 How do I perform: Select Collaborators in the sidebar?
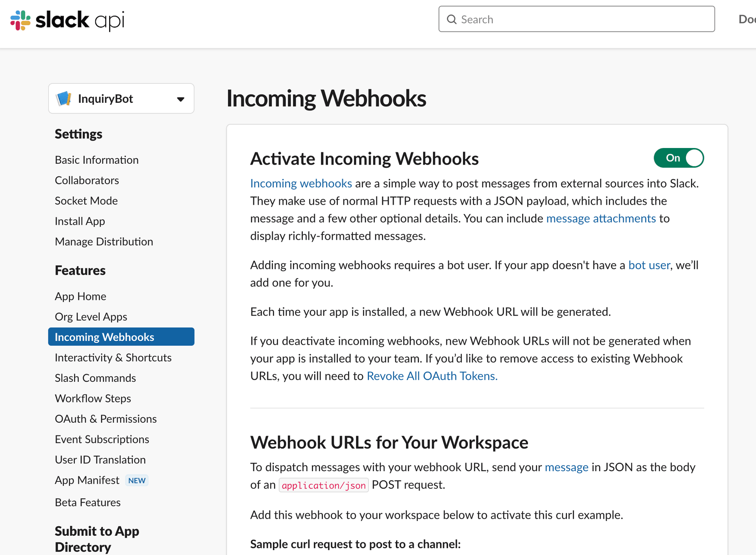(87, 180)
